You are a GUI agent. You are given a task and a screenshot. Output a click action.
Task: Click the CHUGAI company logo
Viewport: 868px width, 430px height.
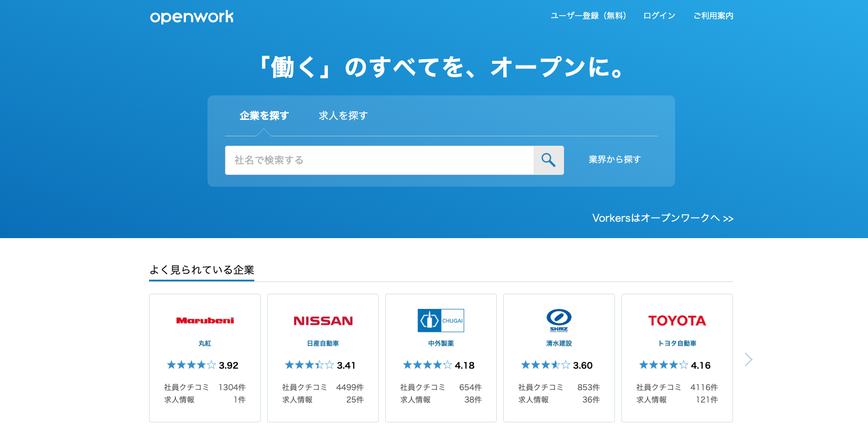click(x=441, y=321)
